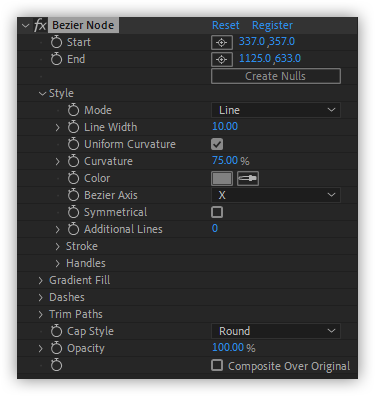Toggle the Opacity animation stopwatch
375x396 pixels.
click(56, 348)
